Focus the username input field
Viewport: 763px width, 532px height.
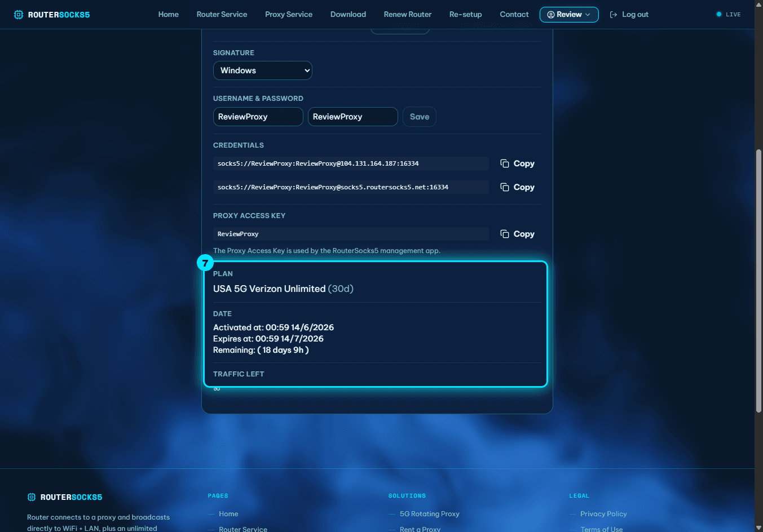(x=258, y=117)
